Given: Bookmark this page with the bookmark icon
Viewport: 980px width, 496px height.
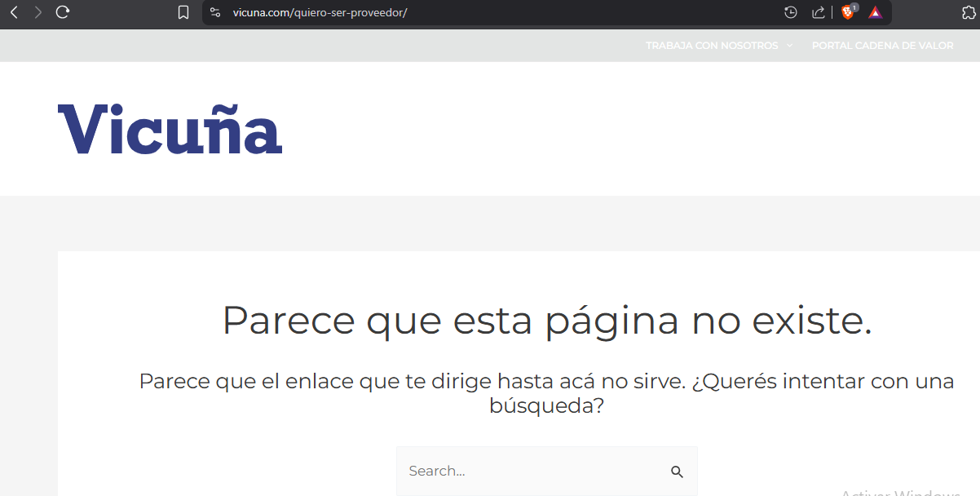Looking at the screenshot, I should 183,12.
